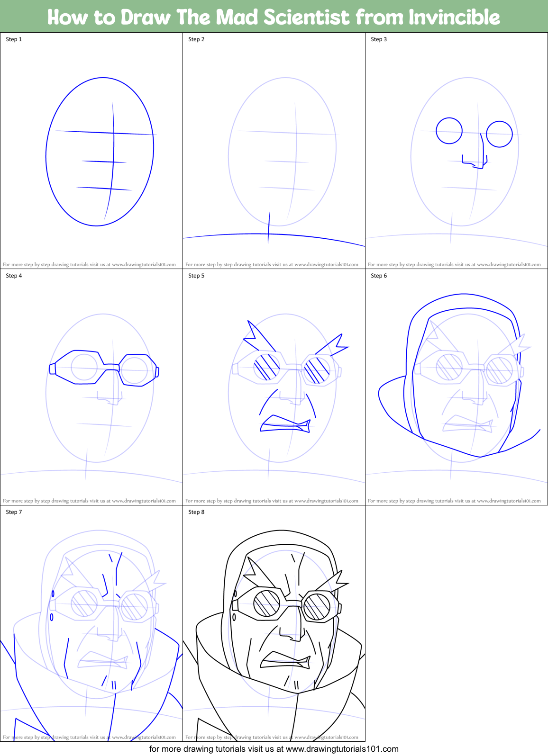Image resolution: width=548 pixels, height=756 pixels.
Task: Click the 'Step 3' label
Action: pos(379,39)
